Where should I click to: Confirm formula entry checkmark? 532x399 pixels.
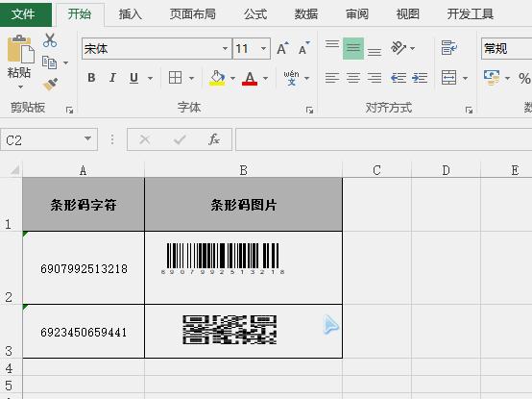[180, 139]
